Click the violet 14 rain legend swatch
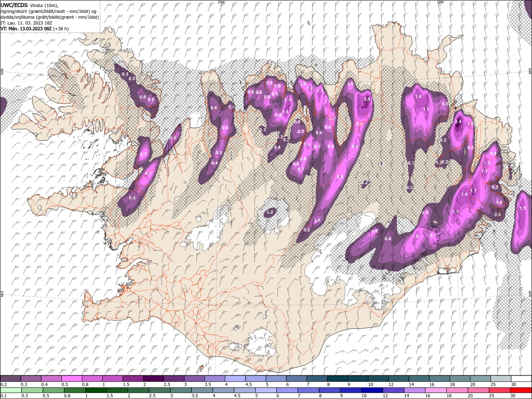The width and height of the screenshot is (532, 399). [x=415, y=390]
